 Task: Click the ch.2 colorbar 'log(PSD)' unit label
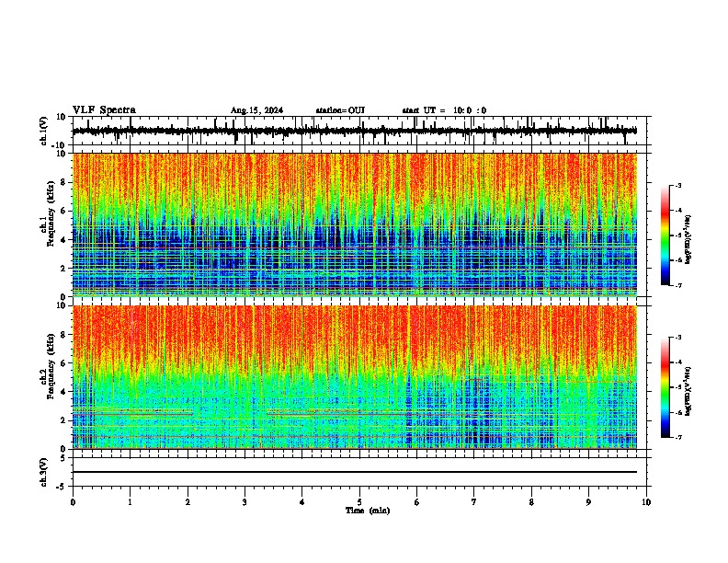click(688, 392)
